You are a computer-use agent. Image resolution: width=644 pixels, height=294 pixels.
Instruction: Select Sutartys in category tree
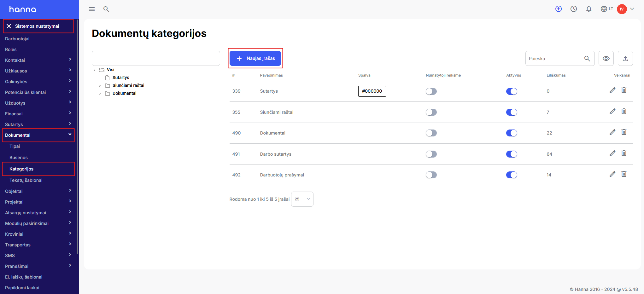point(121,78)
